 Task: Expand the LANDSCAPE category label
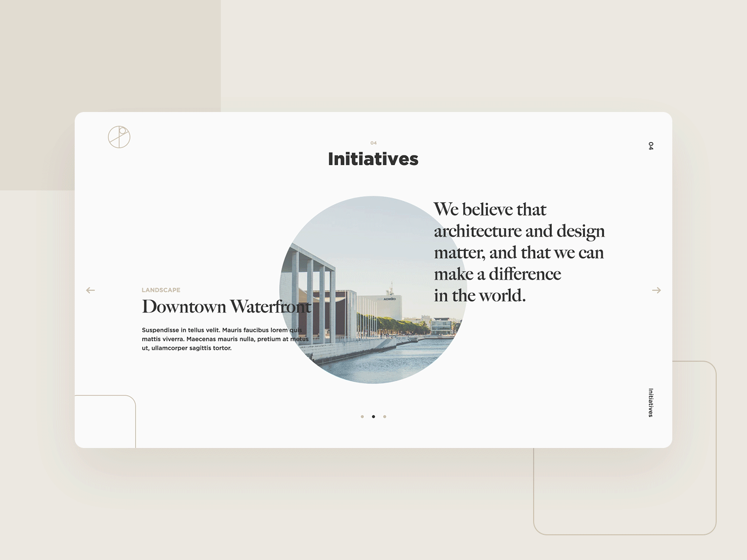161,290
